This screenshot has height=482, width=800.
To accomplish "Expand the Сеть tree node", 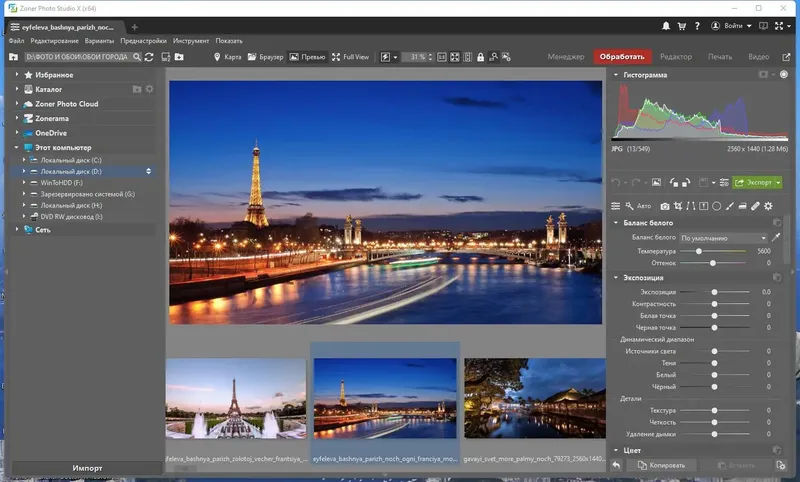I will point(18,229).
